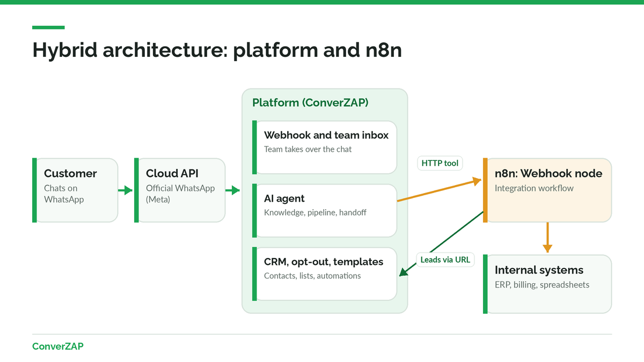Click the 'Cloud API' box heading
Screen dimensions: 644x362
(x=172, y=173)
